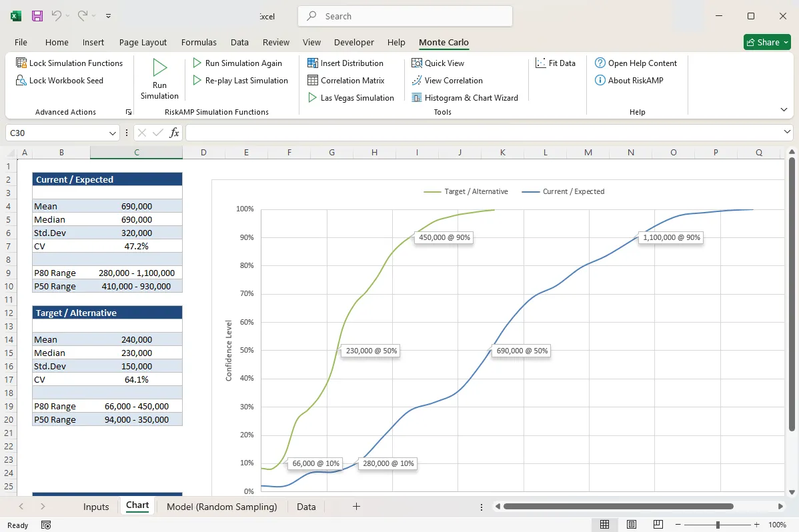Select View Correlation in the Tools group

447,80
